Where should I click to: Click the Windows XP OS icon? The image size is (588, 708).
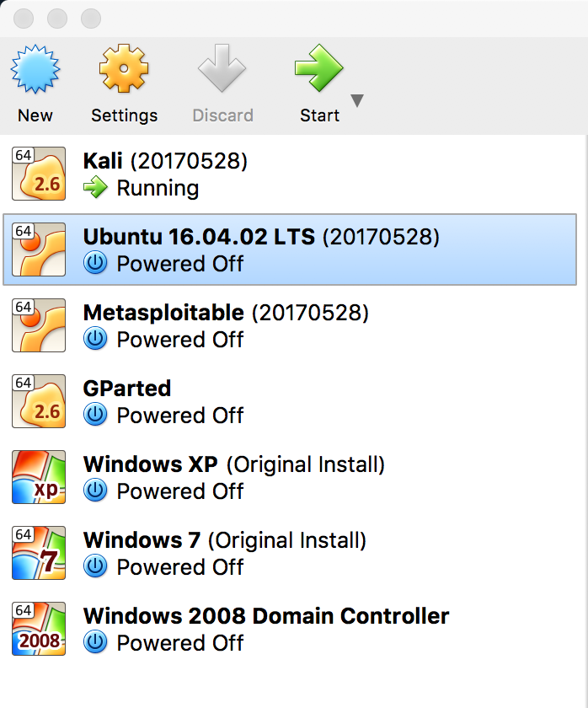pos(39,477)
